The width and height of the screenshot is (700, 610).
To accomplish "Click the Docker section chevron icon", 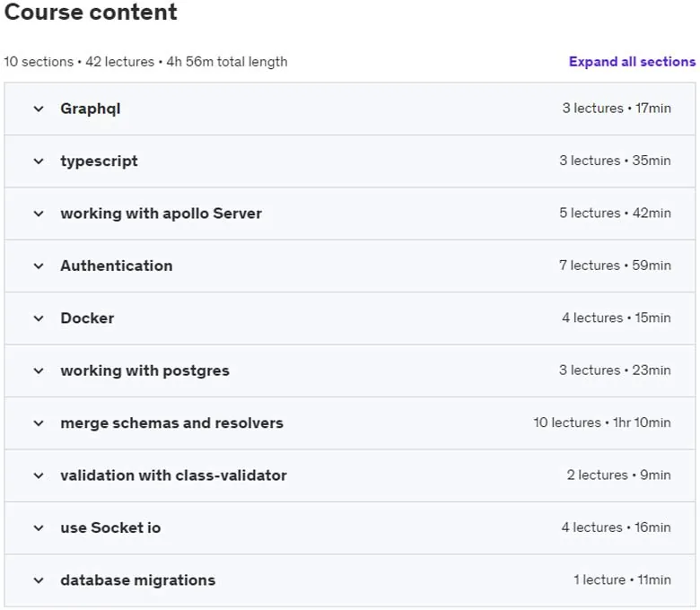I will pos(39,318).
